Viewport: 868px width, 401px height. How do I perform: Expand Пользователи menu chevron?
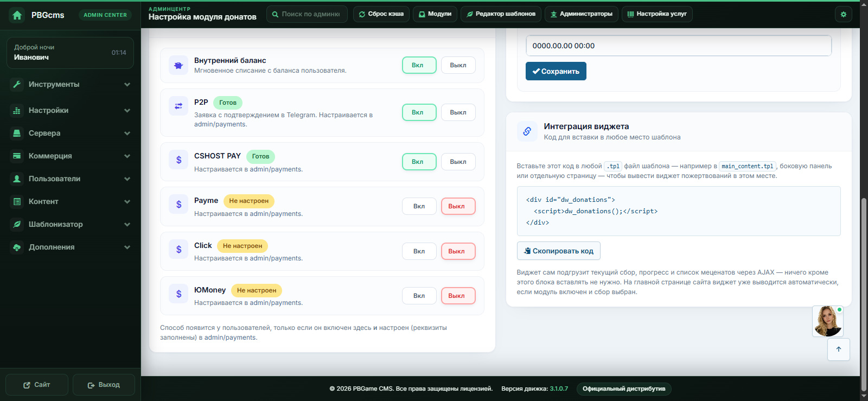(127, 179)
